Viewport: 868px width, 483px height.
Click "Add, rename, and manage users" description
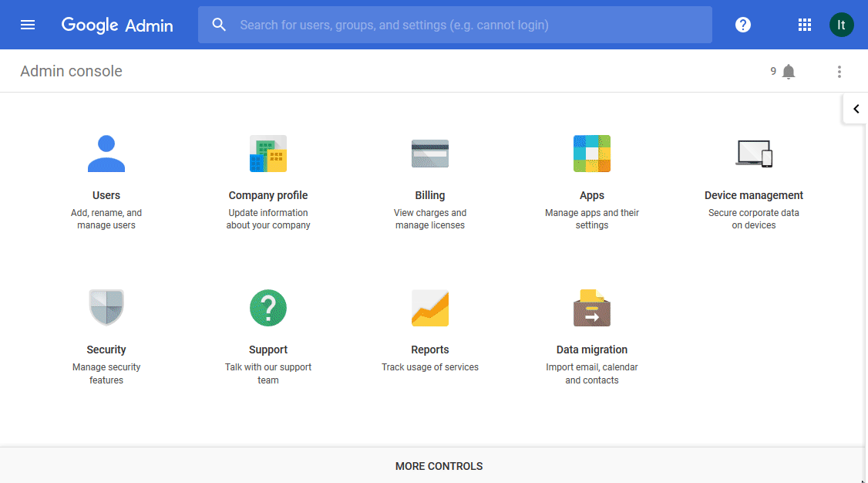106,219
